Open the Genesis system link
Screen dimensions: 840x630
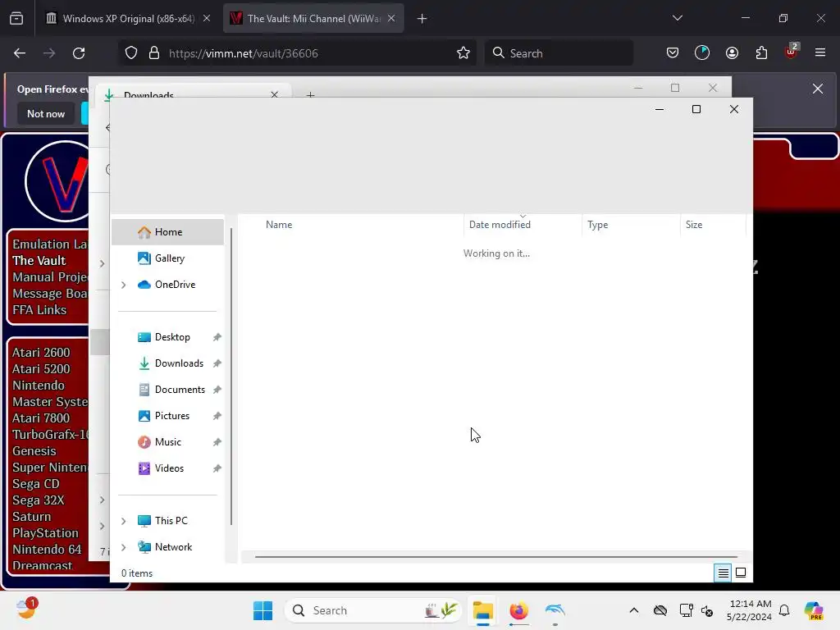[x=34, y=451]
